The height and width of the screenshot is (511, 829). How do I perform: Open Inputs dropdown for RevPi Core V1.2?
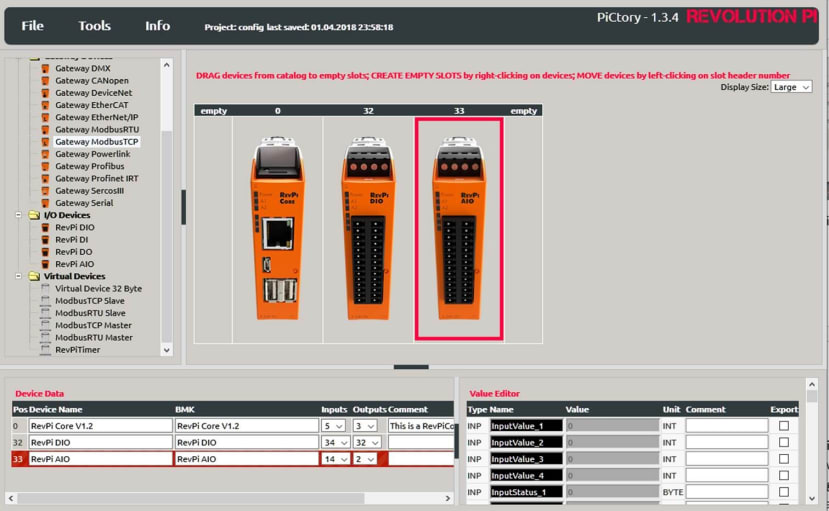click(334, 426)
